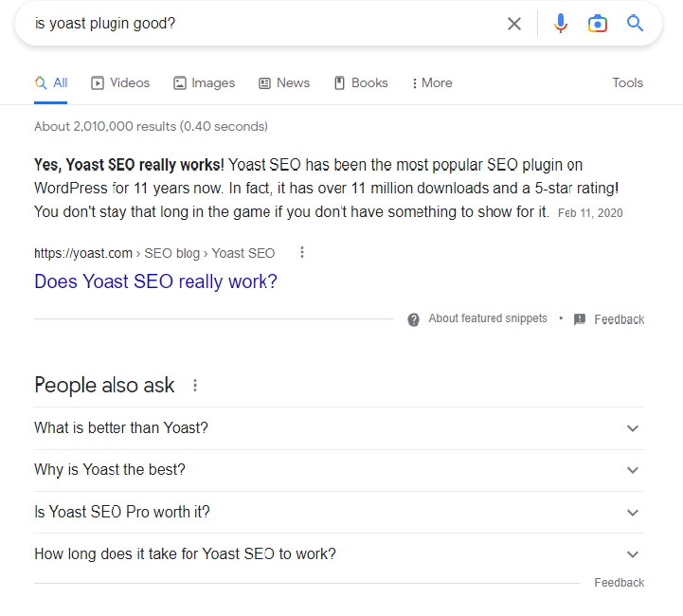Open three-dot menu next to People also ask
This screenshot has height=616, width=683.
coord(195,385)
